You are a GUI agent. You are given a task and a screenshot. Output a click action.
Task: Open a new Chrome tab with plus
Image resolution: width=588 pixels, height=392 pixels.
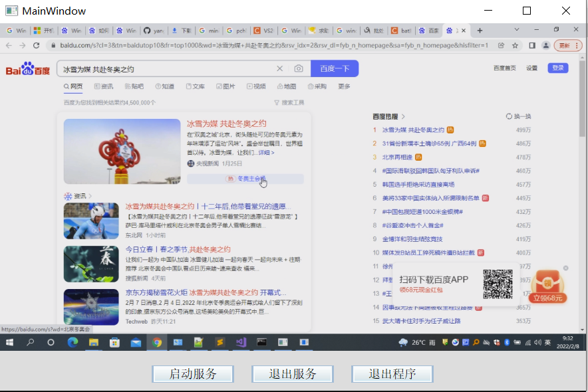pyautogui.click(x=480, y=31)
